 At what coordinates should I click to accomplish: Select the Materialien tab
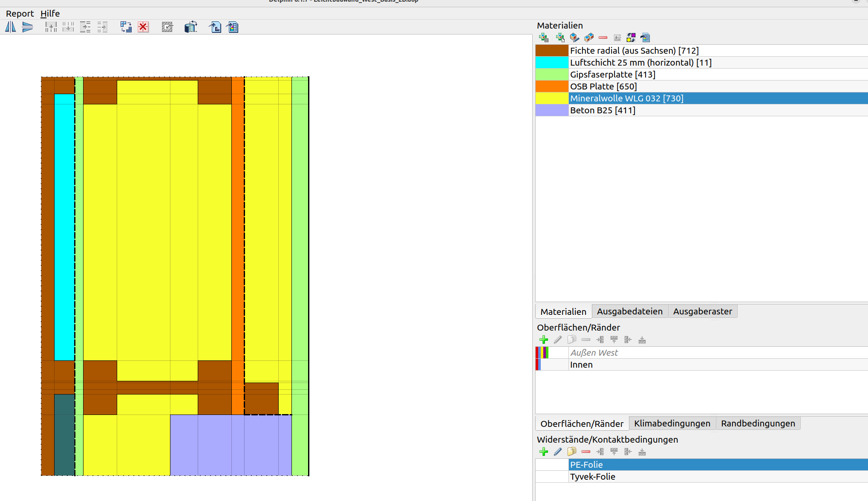point(563,312)
